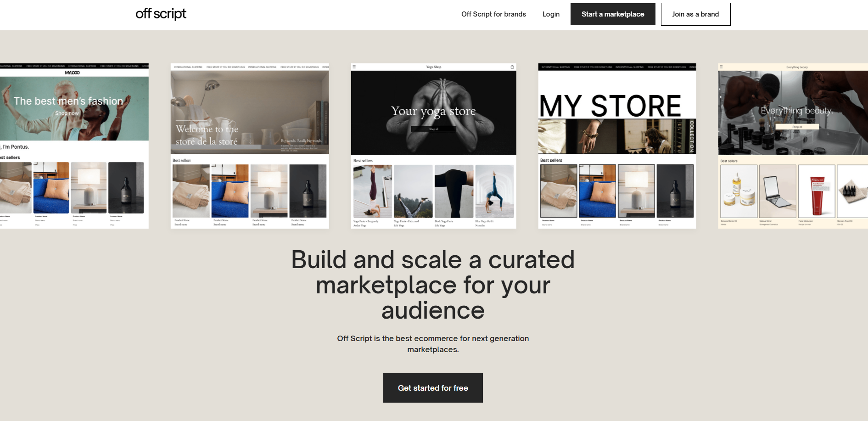This screenshot has width=868, height=421.
Task: Click the blue sofa product in MY STORE
Action: 598,191
